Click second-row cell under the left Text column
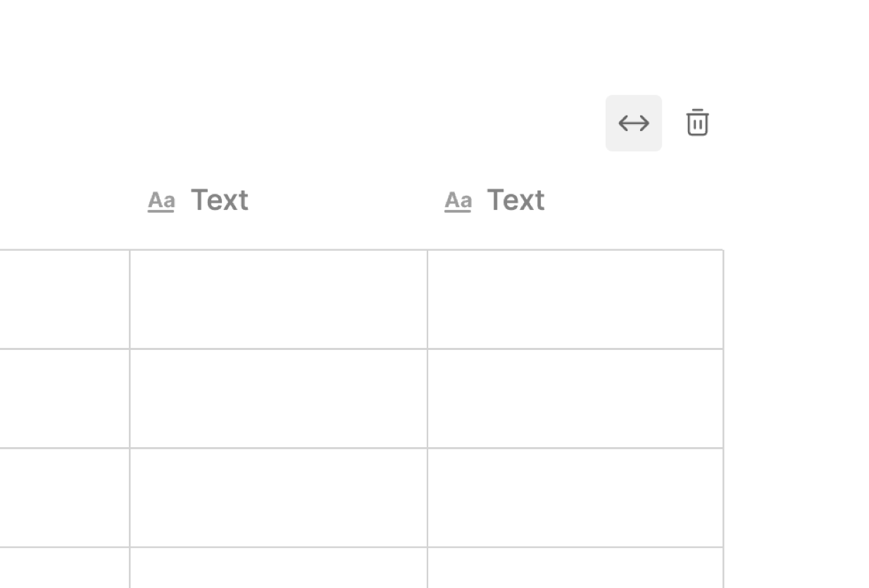The image size is (869, 588). coord(278,399)
